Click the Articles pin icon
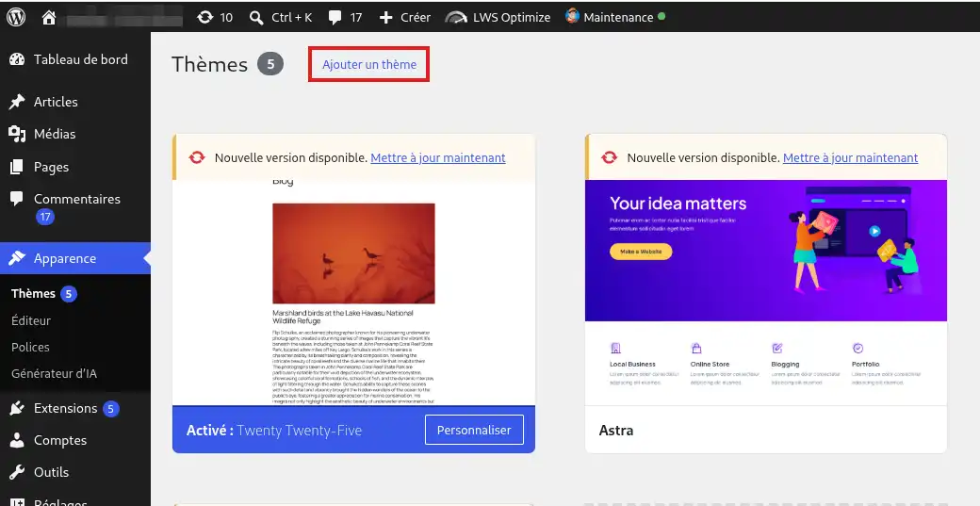The image size is (980, 506). [17, 102]
